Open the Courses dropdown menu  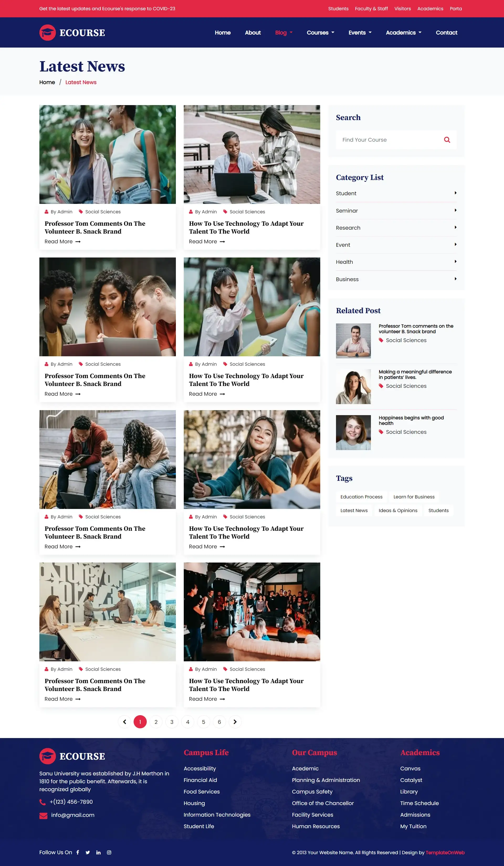coord(320,33)
